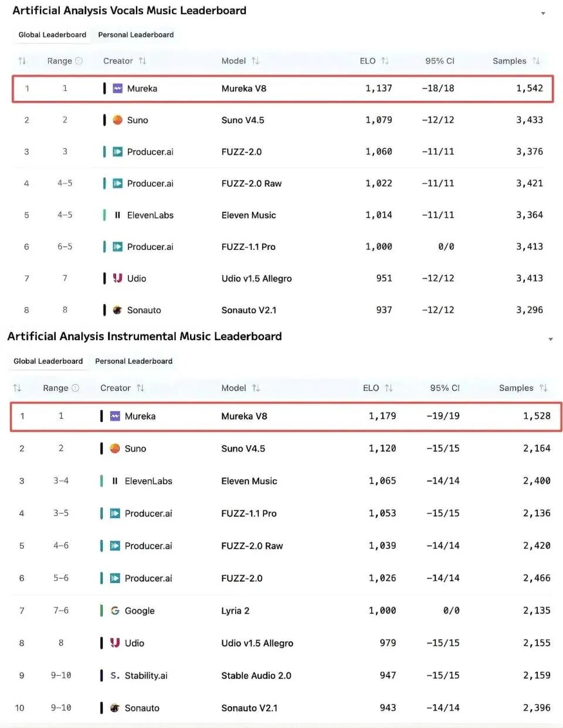Select Global Leaderboard tab in the Vocals section
The height and width of the screenshot is (728, 563).
click(x=52, y=35)
